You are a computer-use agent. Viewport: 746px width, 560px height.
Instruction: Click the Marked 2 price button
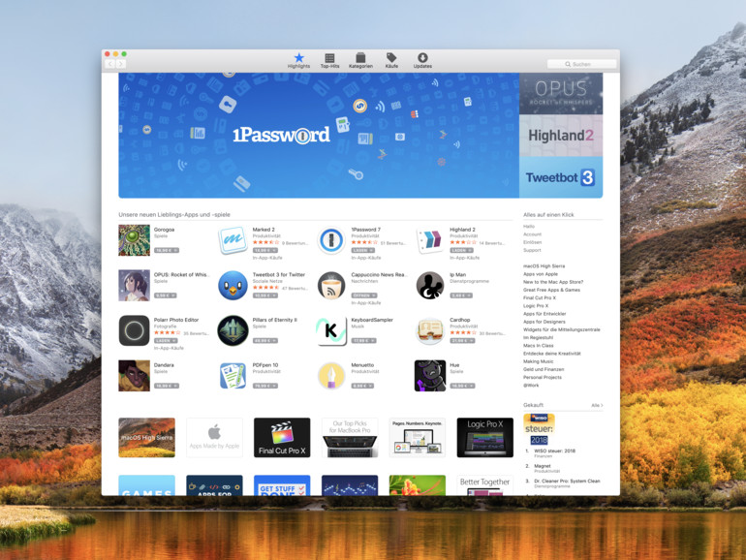tap(265, 250)
